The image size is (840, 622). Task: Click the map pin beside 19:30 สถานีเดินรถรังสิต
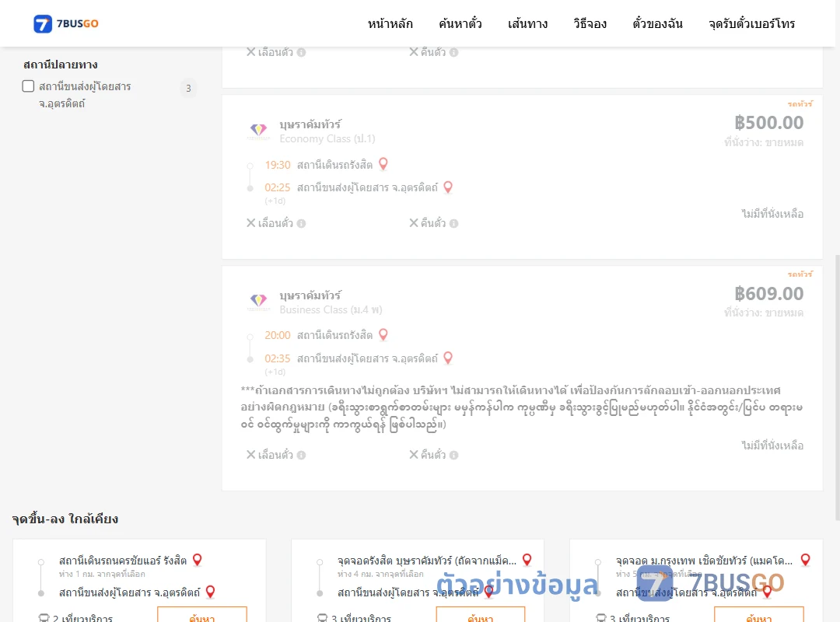[x=383, y=164]
